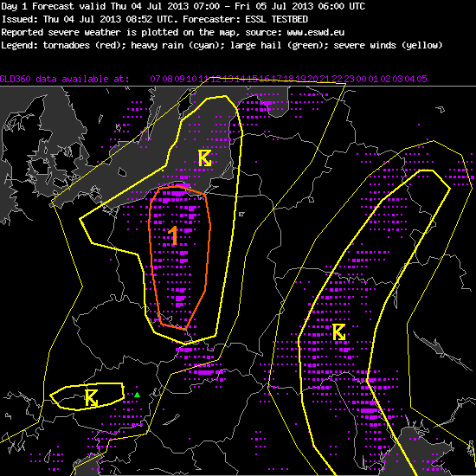Image resolution: width=476 pixels, height=476 pixels.
Task: Show the 00 hour GLD360 data
Action: 361,79
